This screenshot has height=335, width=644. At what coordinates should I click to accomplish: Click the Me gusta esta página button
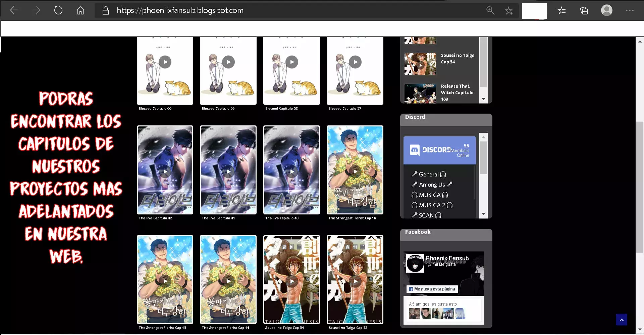click(x=432, y=289)
